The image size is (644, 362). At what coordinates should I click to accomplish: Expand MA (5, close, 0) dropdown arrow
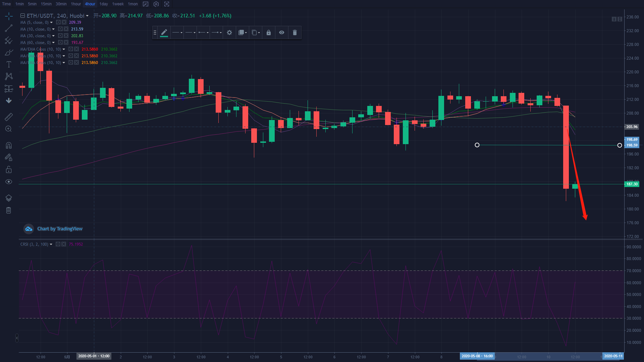51,22
